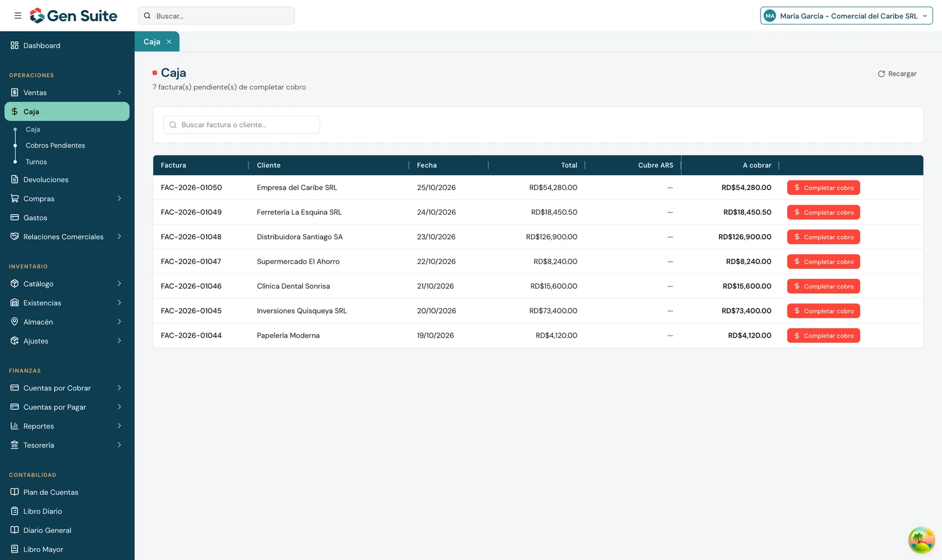
Task: Click Completar cobro for Clínica Dental Sonrisa
Action: tap(823, 286)
